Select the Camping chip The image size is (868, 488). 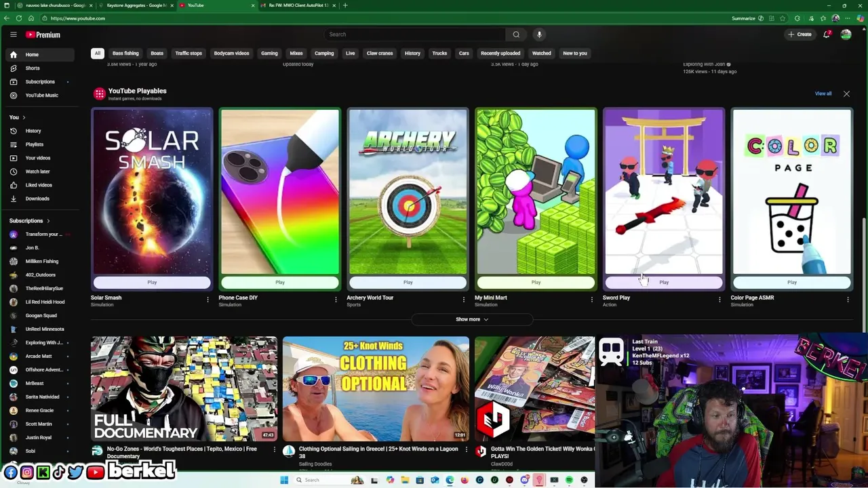324,54
